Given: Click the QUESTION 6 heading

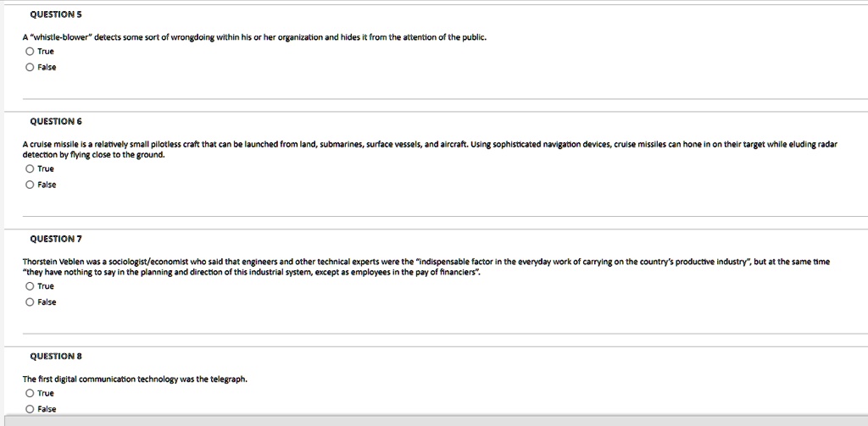Looking at the screenshot, I should coord(56,121).
